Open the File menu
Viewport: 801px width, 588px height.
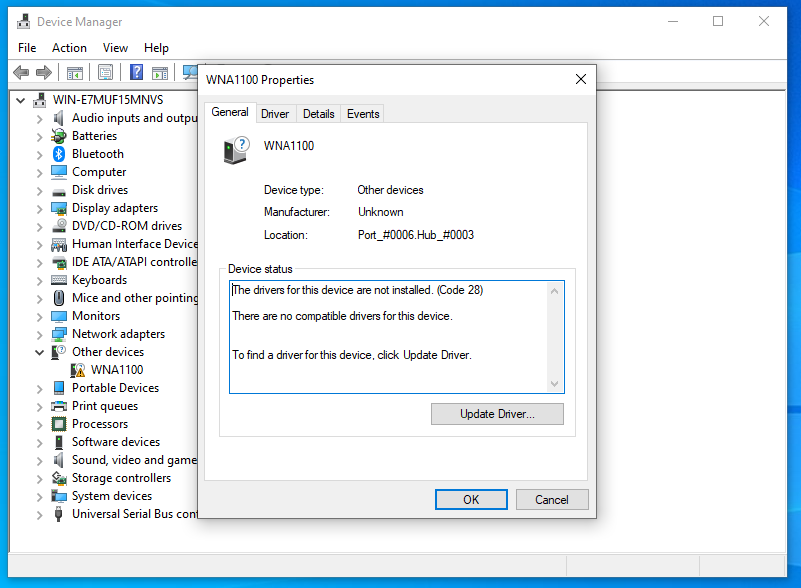27,48
